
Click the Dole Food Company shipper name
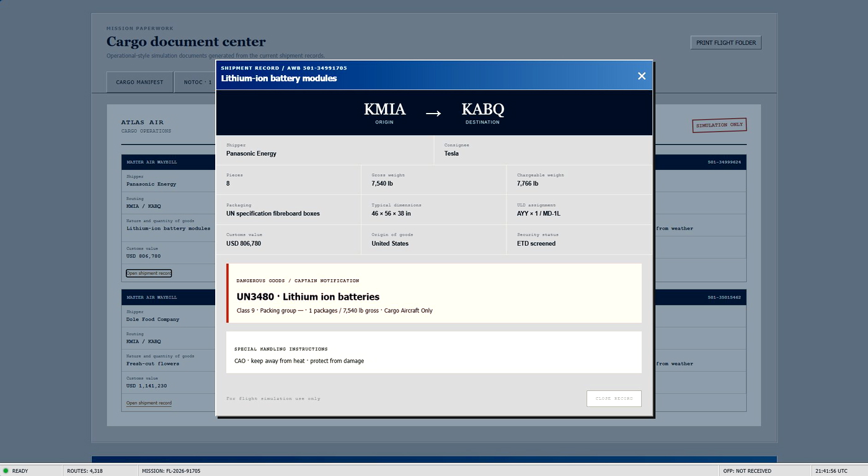click(153, 319)
